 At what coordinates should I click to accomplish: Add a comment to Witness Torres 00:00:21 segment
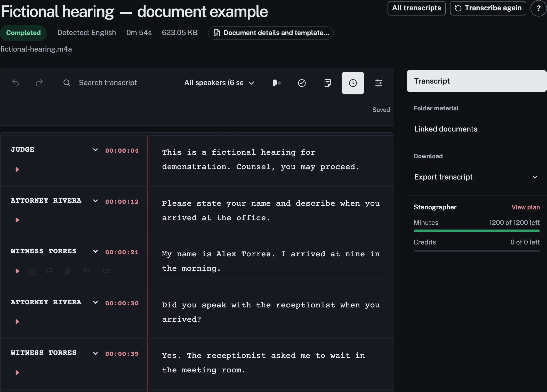pos(49,271)
